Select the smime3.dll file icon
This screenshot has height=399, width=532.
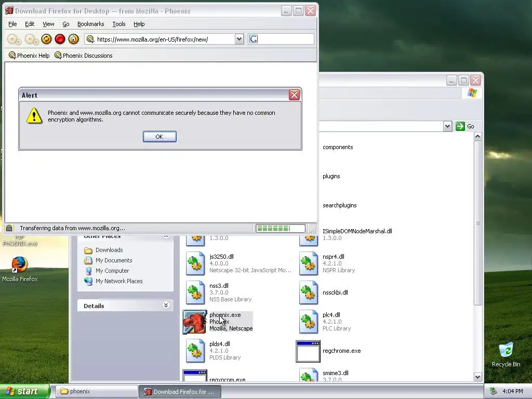309,375
